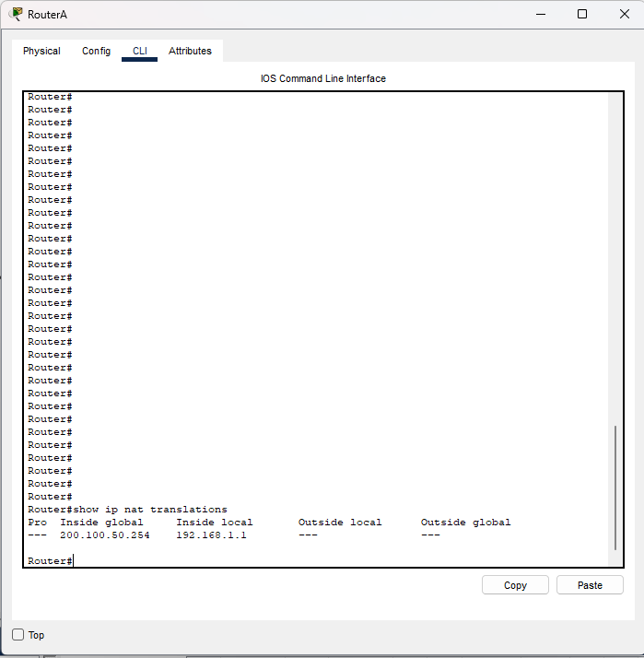Go to the Attributes tab

[x=190, y=52]
